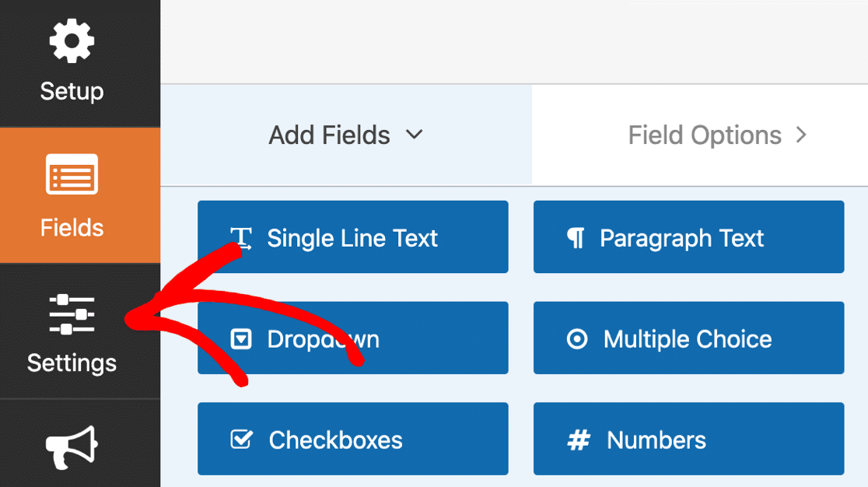Add a Multiple Choice field
Screen dimensions: 868x487
point(688,338)
